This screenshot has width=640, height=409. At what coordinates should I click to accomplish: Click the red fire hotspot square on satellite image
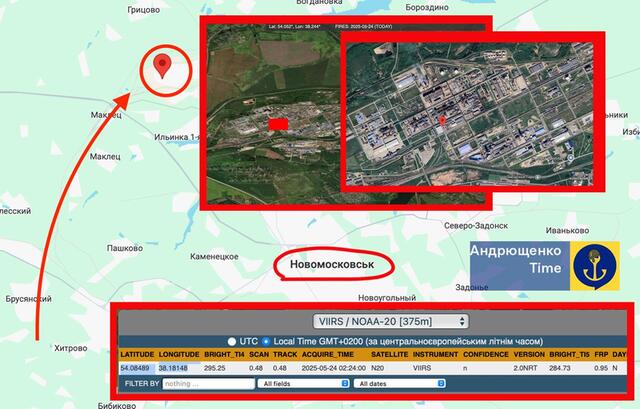(x=278, y=123)
